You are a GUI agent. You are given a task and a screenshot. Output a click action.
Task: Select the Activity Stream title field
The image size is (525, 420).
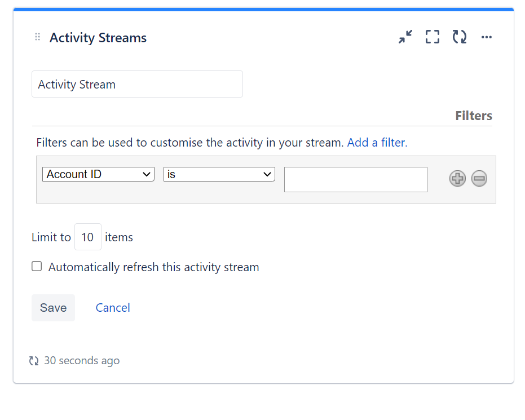137,83
